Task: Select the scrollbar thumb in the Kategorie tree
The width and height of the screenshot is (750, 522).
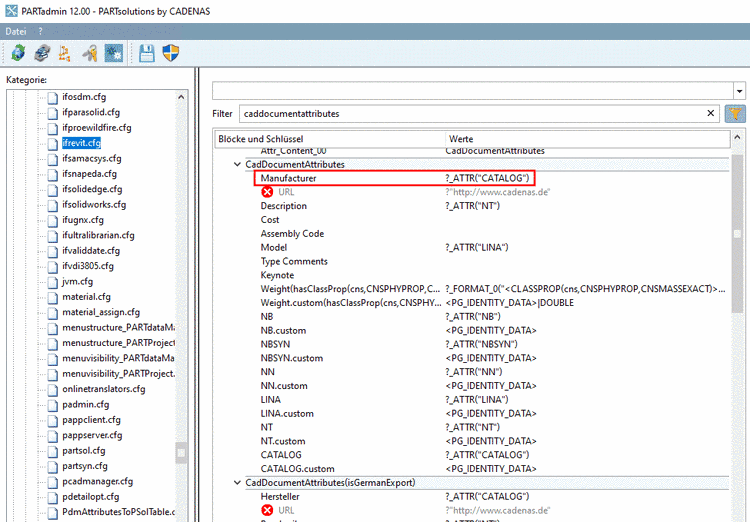Action: [181, 453]
